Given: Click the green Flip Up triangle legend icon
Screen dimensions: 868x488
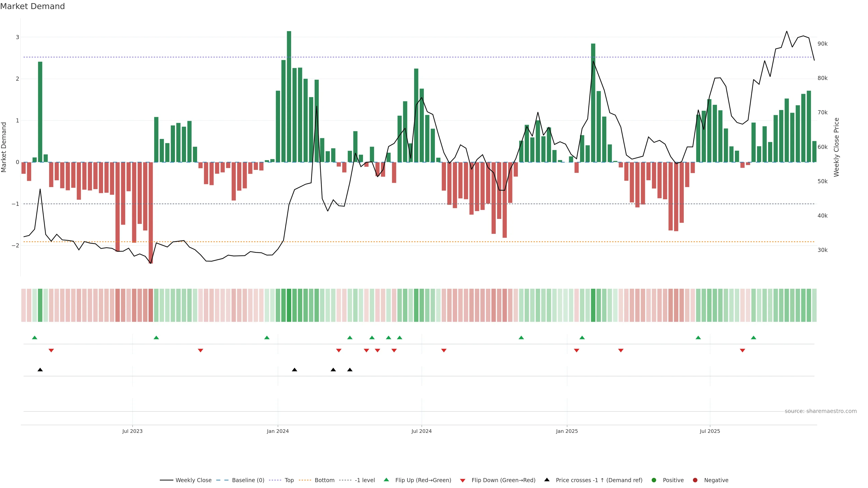Looking at the screenshot, I should click(386, 480).
